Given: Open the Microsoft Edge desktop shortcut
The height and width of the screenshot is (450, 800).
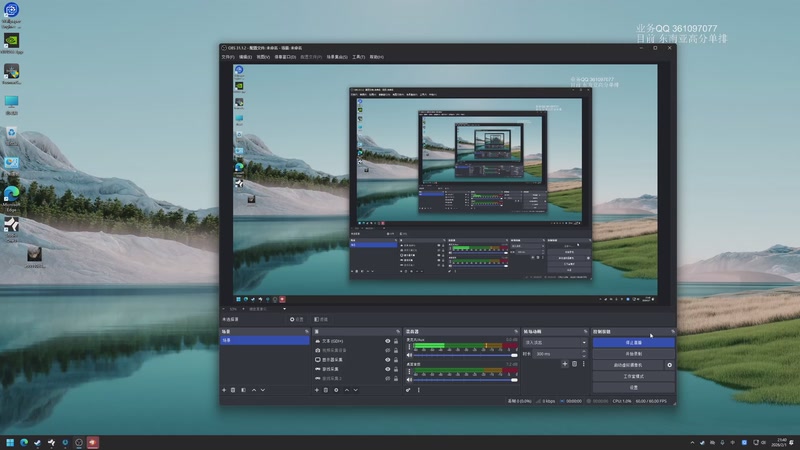Looking at the screenshot, I should tap(11, 198).
